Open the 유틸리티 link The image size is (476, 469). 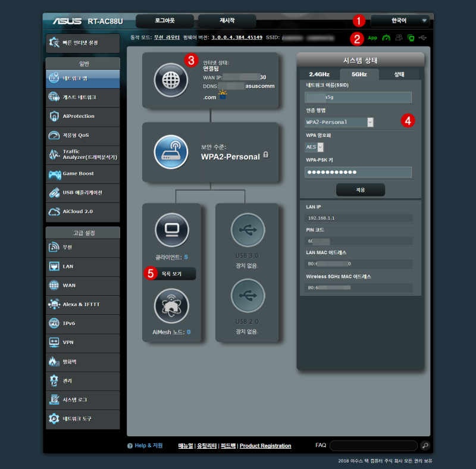pyautogui.click(x=206, y=446)
